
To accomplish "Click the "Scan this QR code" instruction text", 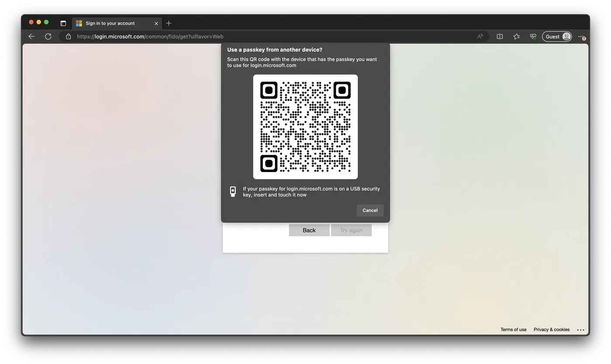I will point(302,62).
